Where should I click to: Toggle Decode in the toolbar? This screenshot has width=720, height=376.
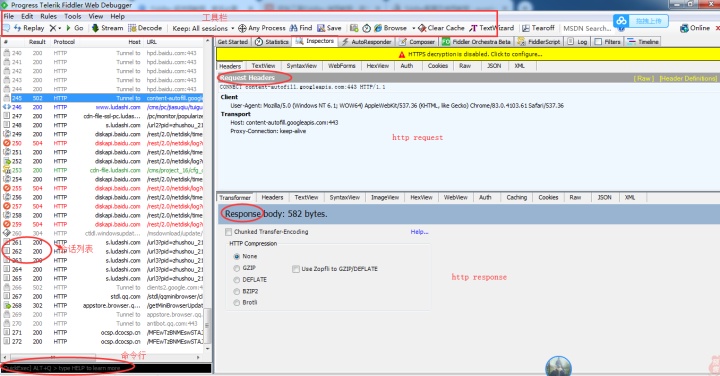point(145,28)
